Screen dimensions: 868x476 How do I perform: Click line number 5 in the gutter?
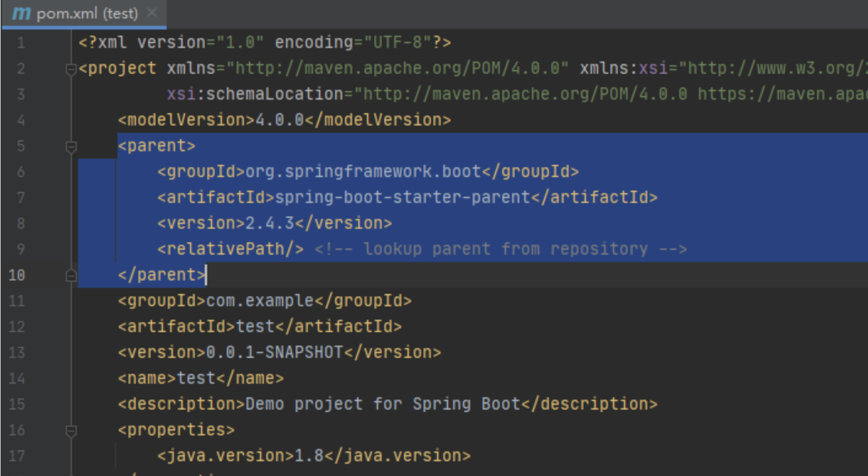click(21, 146)
